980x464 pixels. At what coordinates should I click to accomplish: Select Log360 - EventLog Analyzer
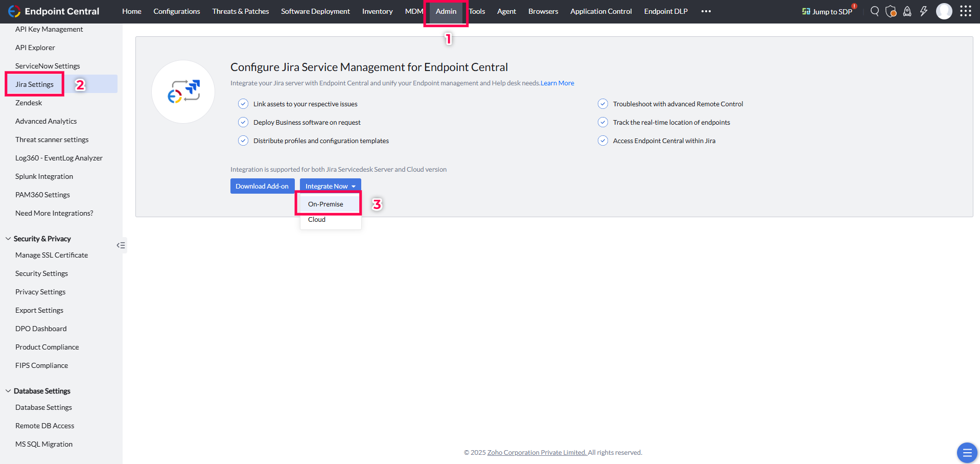pos(59,158)
